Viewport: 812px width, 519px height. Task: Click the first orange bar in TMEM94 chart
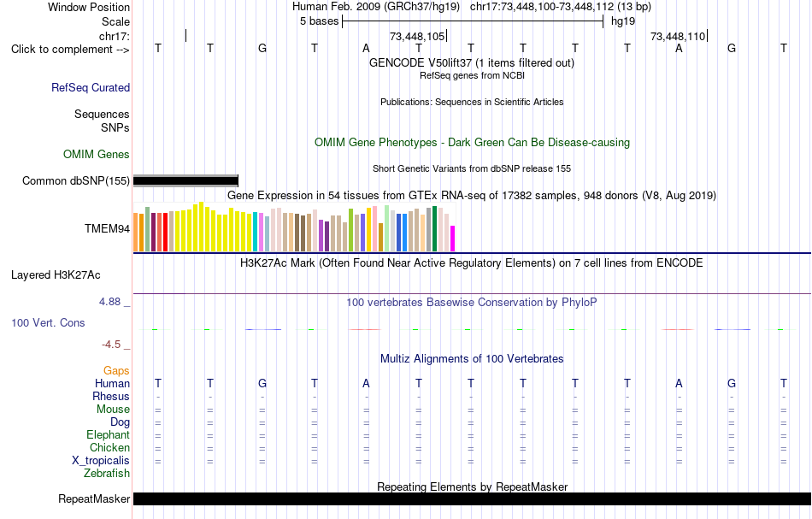tap(136, 232)
